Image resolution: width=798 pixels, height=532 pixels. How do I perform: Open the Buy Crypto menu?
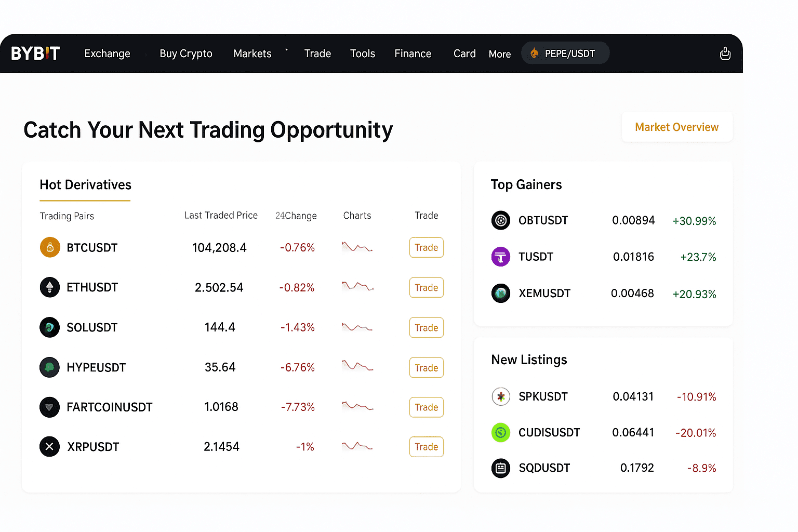(186, 54)
